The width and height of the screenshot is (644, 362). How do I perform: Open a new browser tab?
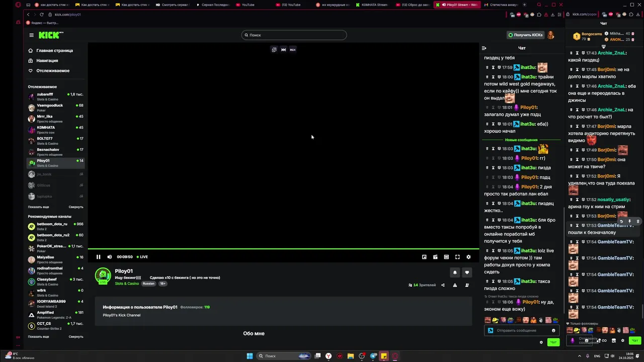(x=525, y=5)
